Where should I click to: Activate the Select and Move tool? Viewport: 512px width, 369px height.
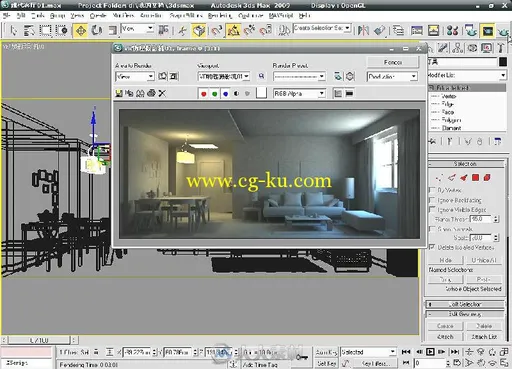81,31
